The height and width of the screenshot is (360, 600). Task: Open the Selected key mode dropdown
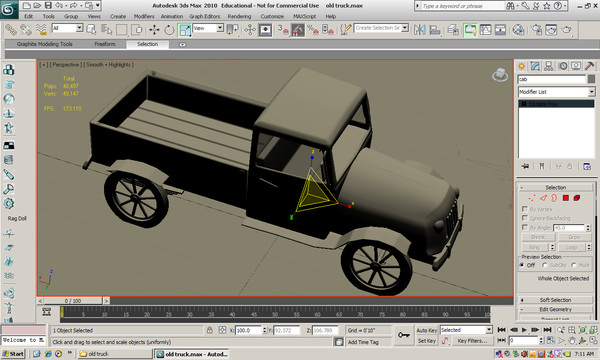click(466, 330)
